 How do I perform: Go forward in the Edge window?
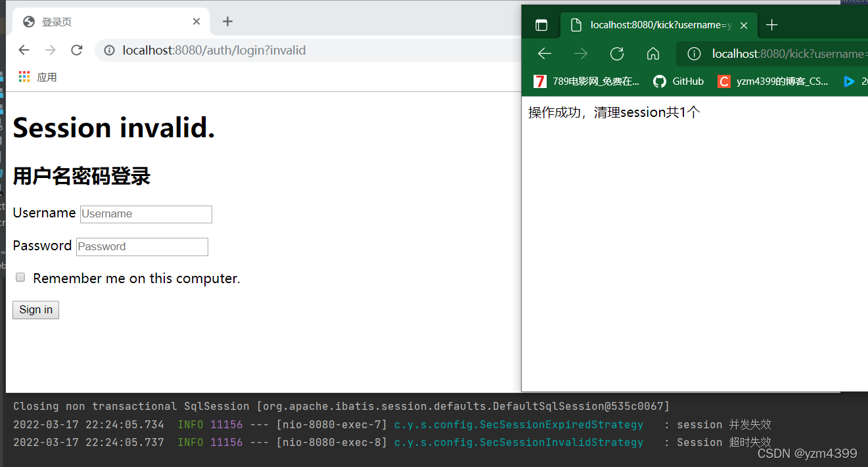(x=580, y=54)
